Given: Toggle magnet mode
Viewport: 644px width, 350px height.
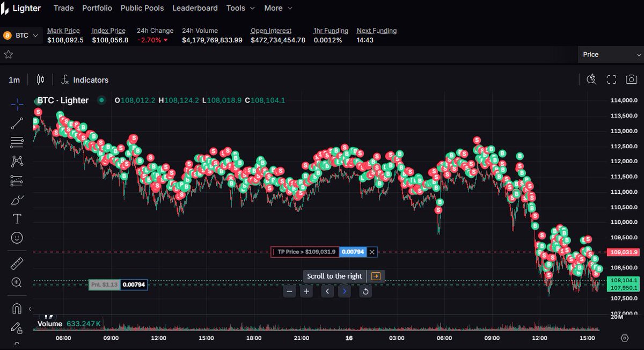Looking at the screenshot, I should pos(17,309).
